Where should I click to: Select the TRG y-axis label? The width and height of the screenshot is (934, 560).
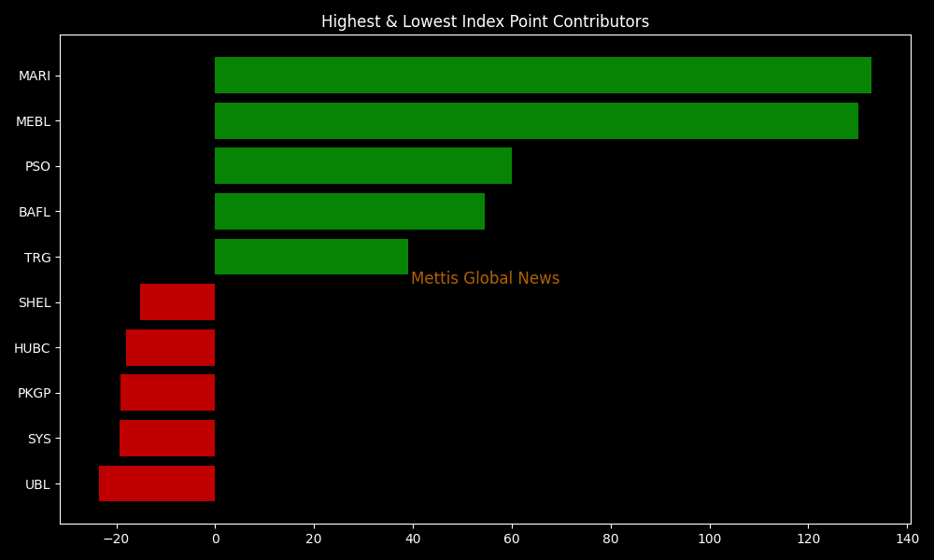click(x=37, y=258)
